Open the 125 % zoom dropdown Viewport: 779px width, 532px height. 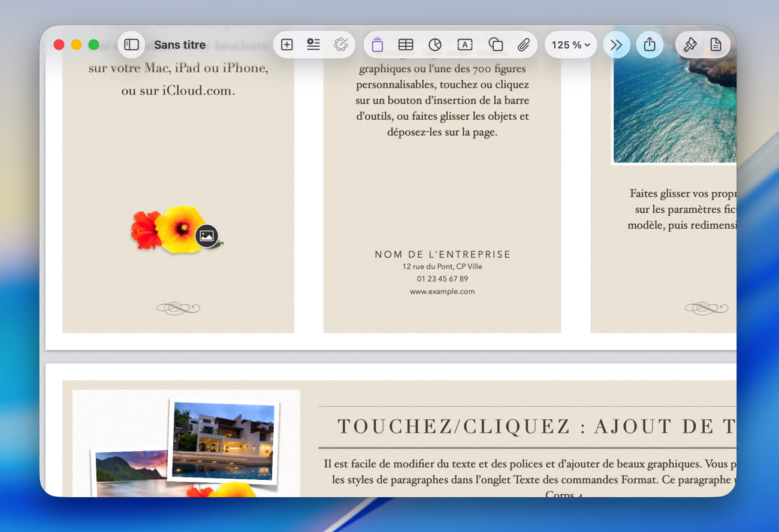click(570, 45)
